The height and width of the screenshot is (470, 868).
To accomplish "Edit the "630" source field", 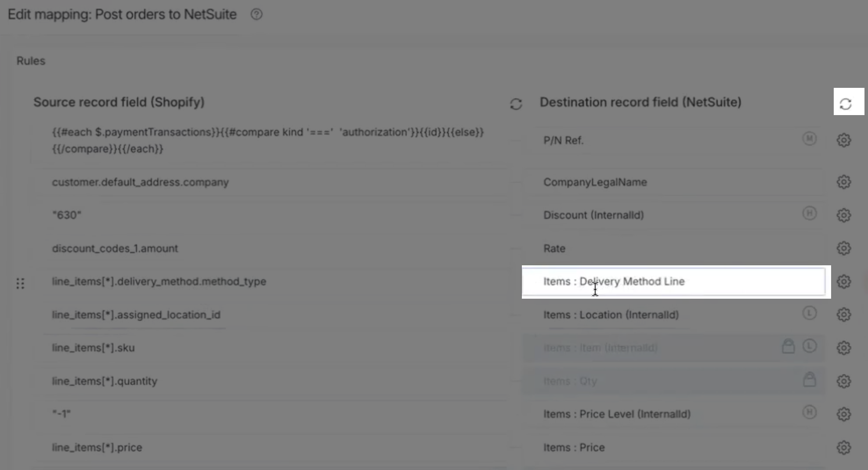I will coord(270,215).
